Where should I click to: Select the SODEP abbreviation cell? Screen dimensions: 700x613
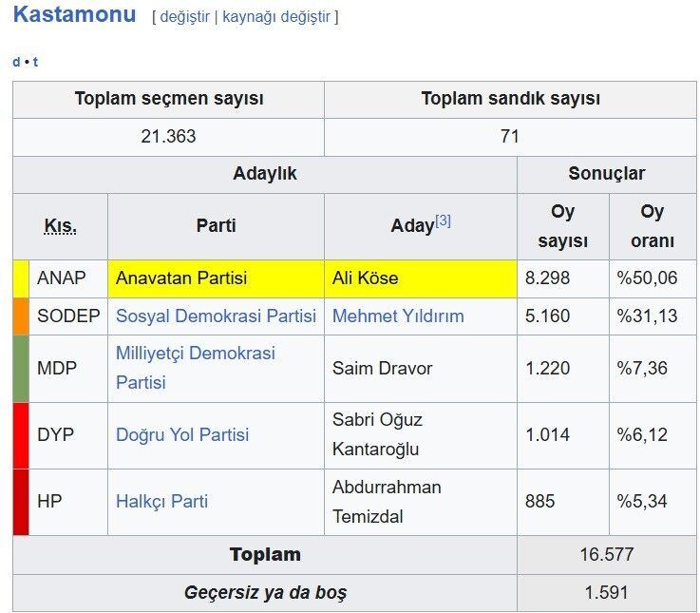67,316
